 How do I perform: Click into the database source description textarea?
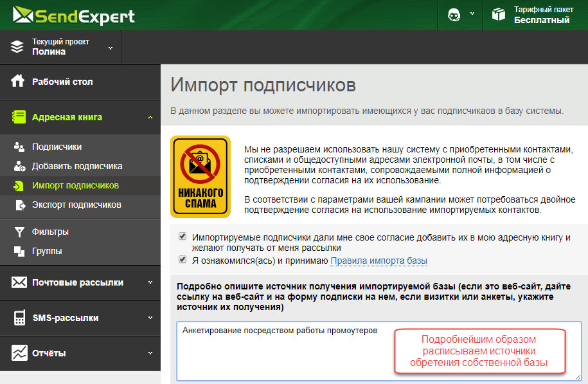pyautogui.click(x=379, y=351)
